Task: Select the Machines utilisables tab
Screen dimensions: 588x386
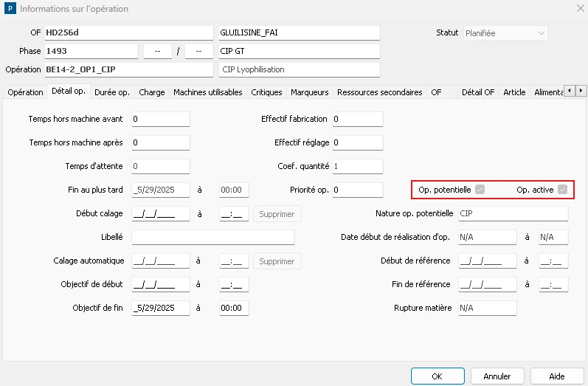Action: 207,92
